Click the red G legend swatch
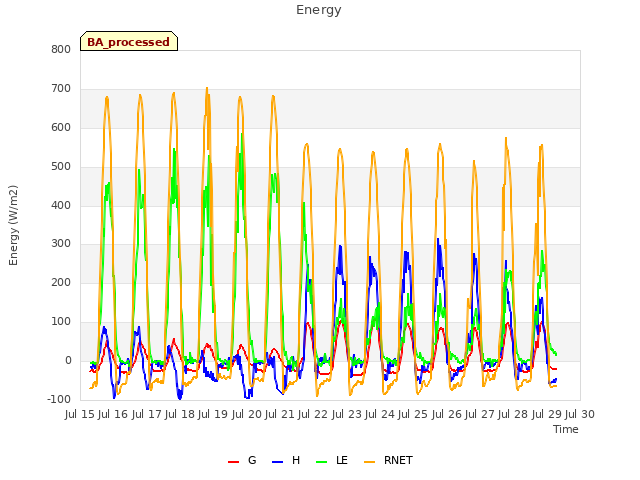Viewport: 640px width, 480px height. pos(233,462)
